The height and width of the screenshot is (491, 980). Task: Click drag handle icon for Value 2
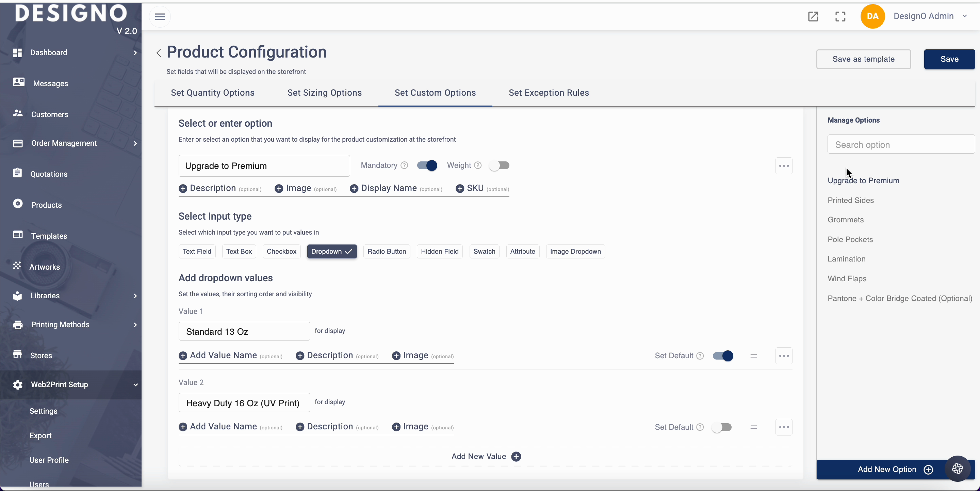754,427
